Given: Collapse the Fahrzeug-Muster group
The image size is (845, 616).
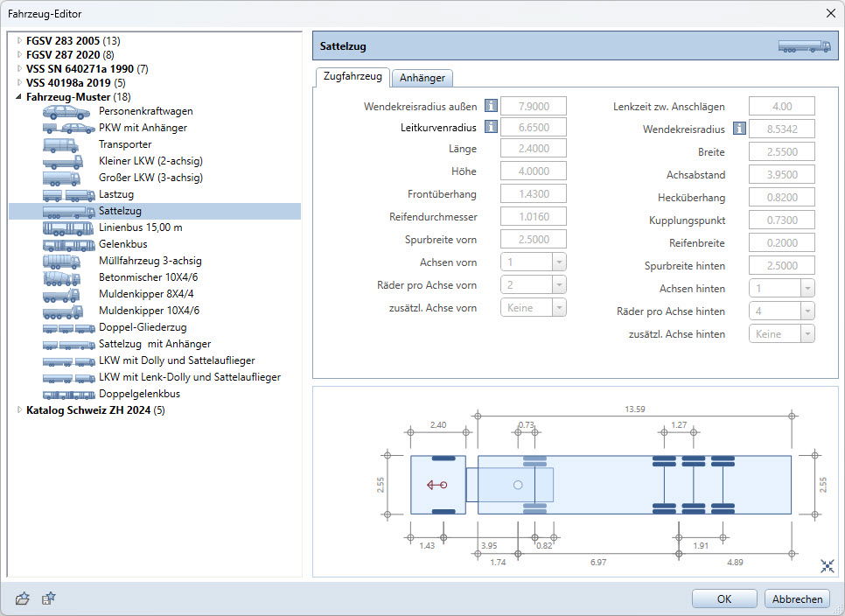Looking at the screenshot, I should pyautogui.click(x=19, y=97).
